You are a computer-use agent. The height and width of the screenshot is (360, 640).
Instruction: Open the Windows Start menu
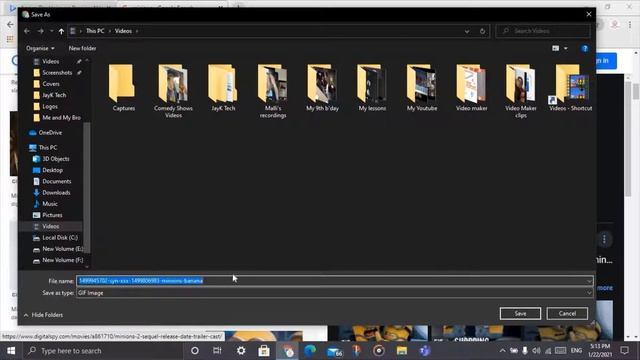(x=11, y=351)
